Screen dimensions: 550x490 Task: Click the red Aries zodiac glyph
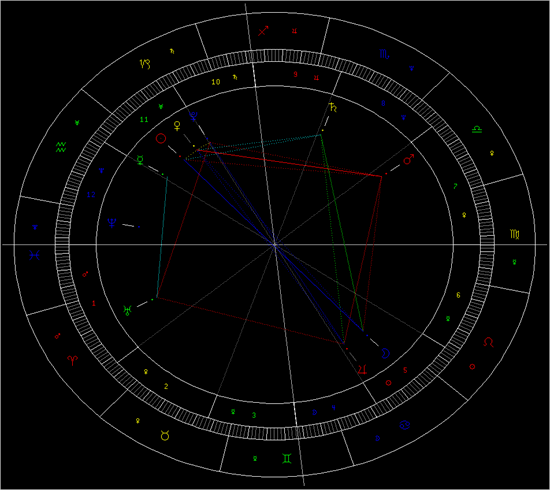(x=73, y=360)
